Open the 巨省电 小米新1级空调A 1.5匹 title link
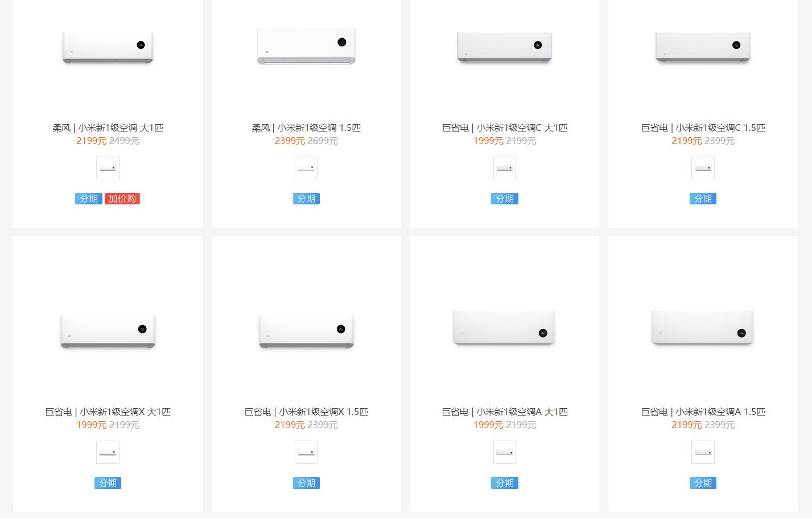The image size is (812, 518). pos(703,412)
